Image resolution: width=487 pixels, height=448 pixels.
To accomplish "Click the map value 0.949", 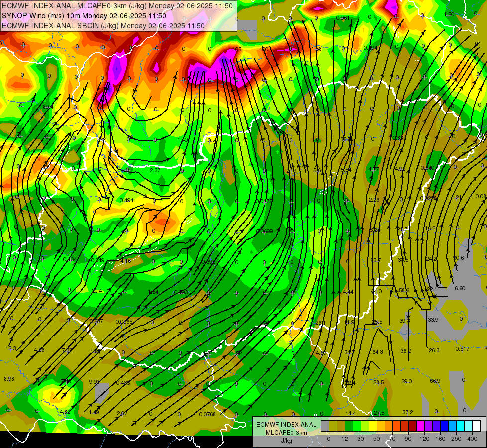I will pyautogui.click(x=98, y=260).
